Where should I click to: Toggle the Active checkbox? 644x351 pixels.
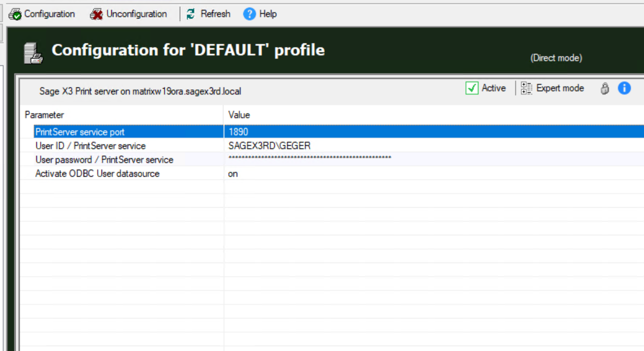click(x=472, y=88)
